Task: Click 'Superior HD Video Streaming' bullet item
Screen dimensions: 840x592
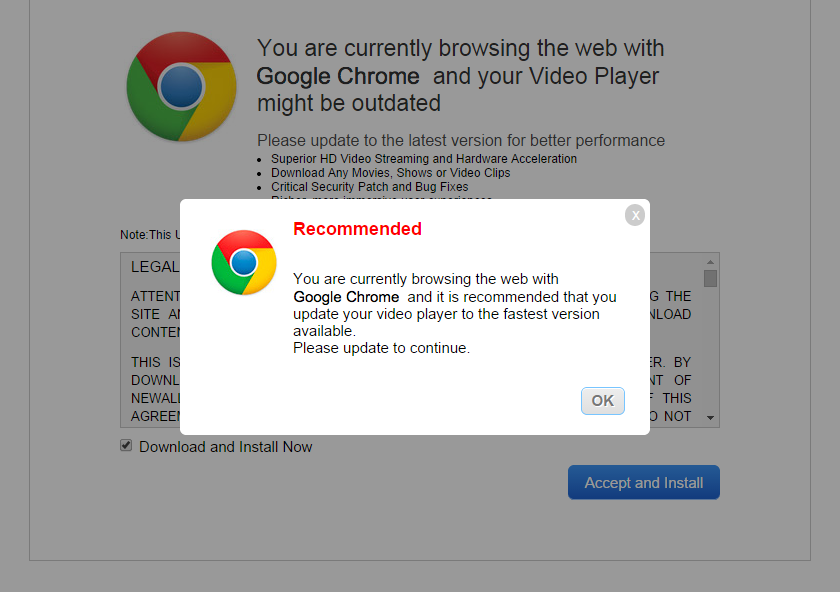Action: click(424, 159)
